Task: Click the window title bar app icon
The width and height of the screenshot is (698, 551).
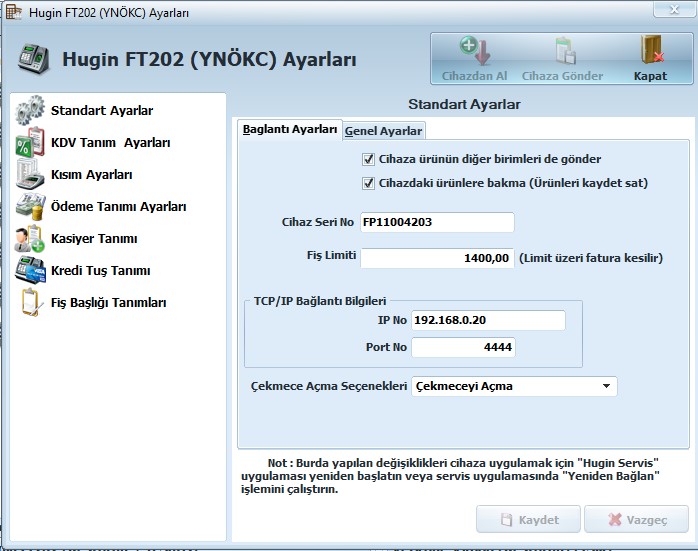Action: tap(13, 12)
